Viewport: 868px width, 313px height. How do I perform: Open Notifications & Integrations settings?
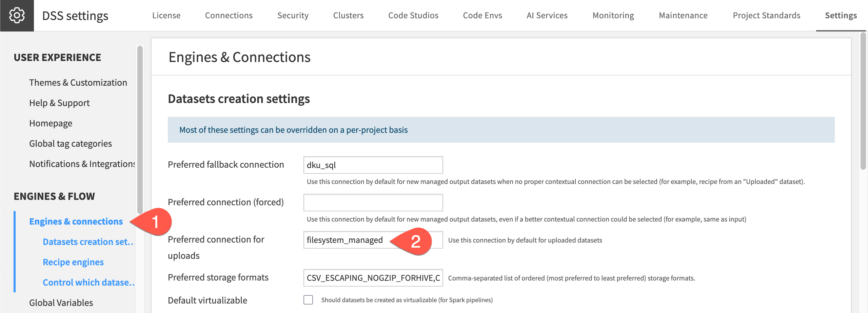[x=82, y=164]
